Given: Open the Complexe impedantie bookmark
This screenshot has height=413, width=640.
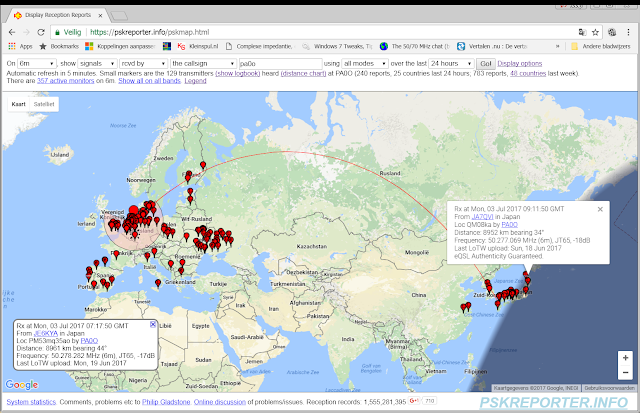Looking at the screenshot, I should click(x=259, y=47).
